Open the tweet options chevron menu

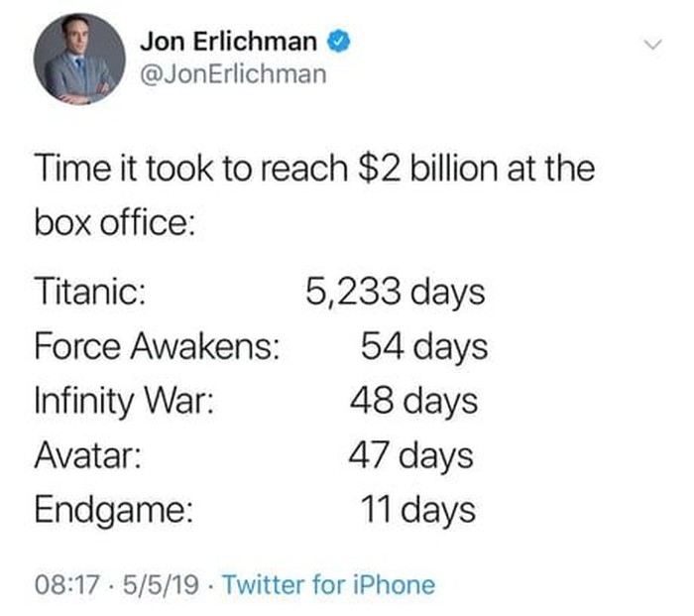coord(652,45)
